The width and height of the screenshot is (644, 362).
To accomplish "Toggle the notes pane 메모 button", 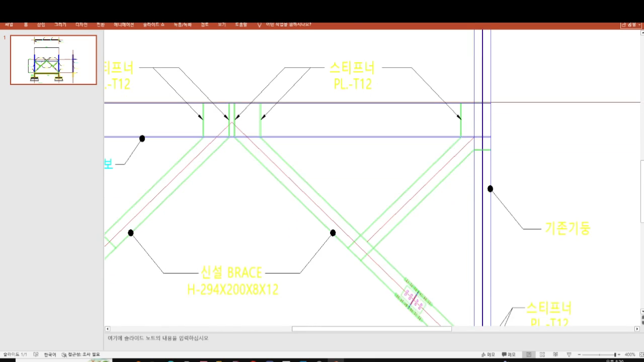I will click(488, 355).
